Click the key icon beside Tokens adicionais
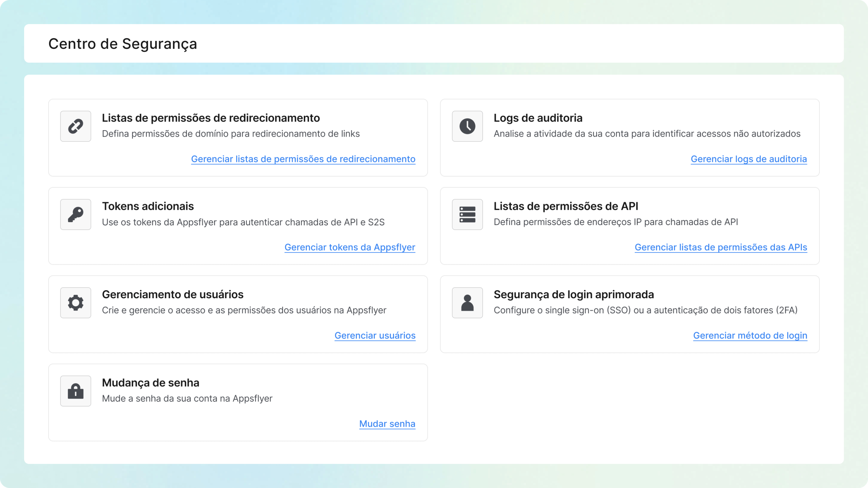Viewport: 868px width, 488px height. pyautogui.click(x=75, y=214)
